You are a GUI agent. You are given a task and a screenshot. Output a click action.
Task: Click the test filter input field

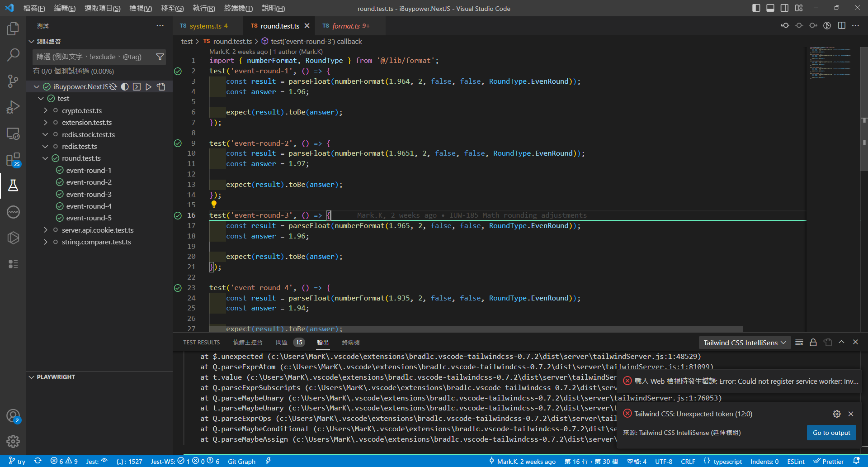coord(93,57)
